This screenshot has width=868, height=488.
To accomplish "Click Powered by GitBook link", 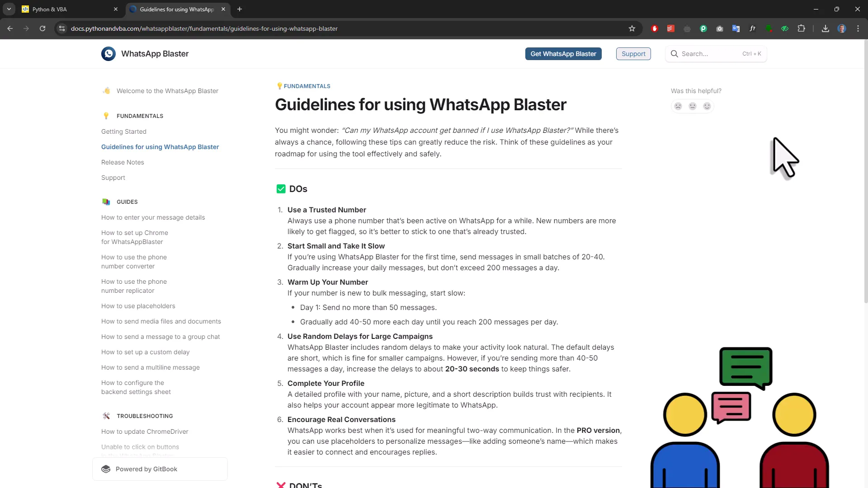I will click(x=160, y=469).
